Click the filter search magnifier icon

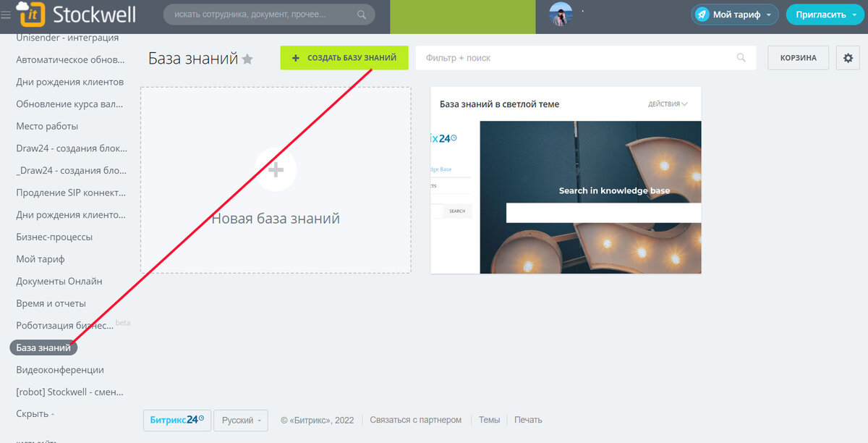tap(741, 58)
